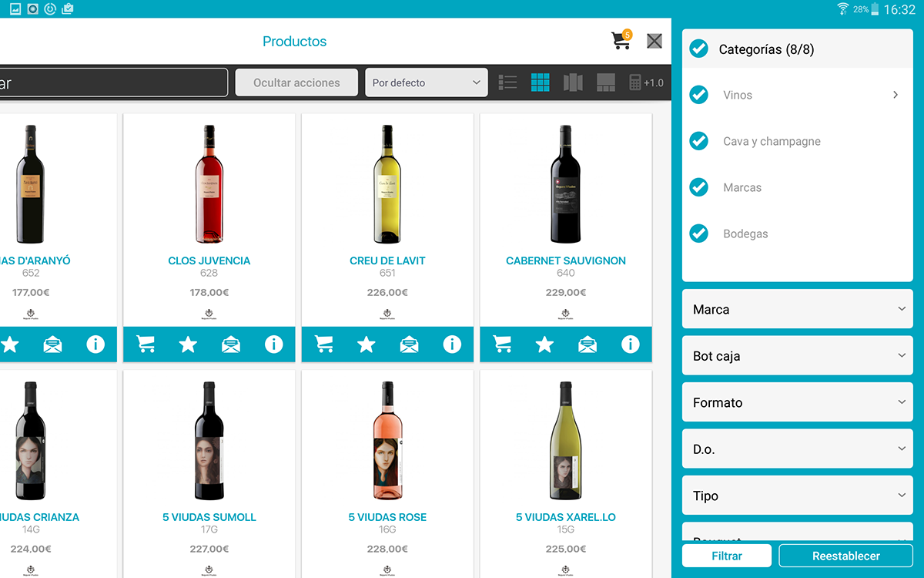924x578 pixels.
Task: Open the Por defecto sort dropdown
Action: point(427,82)
